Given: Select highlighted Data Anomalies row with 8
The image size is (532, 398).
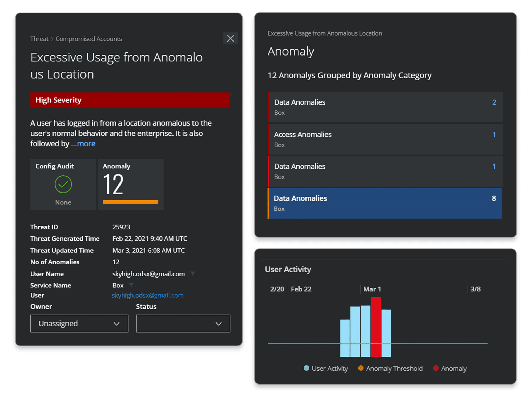Looking at the screenshot, I should (x=385, y=203).
